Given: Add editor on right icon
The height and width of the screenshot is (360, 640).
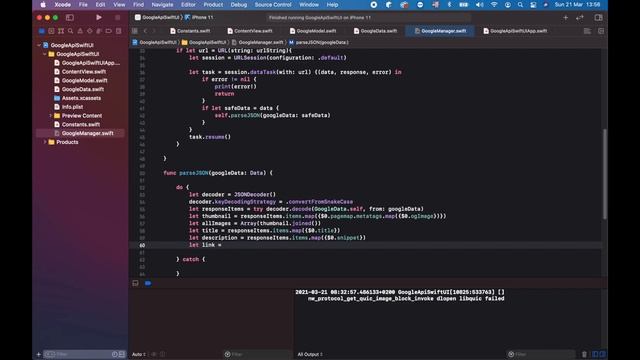Looking at the screenshot, I should coord(601,31).
